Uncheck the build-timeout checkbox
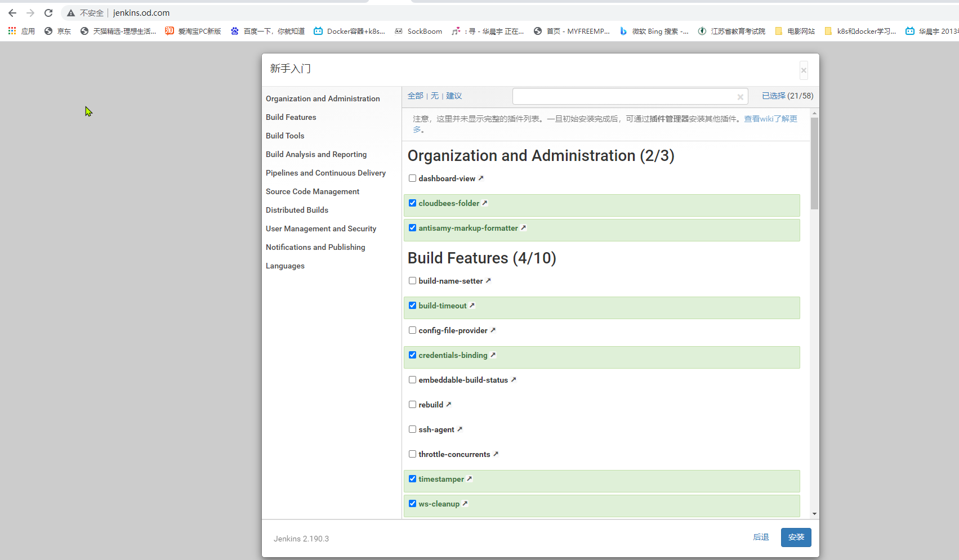Viewport: 959px width, 560px height. click(412, 306)
